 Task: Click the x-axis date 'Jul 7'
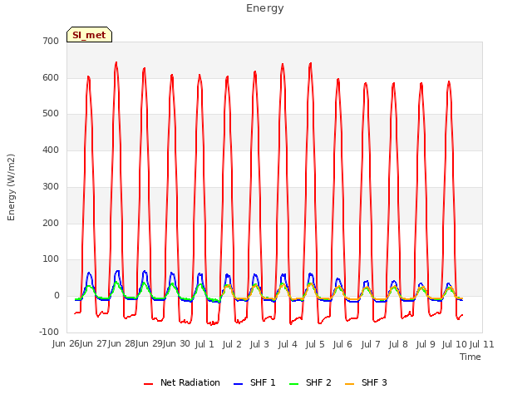click(371, 344)
